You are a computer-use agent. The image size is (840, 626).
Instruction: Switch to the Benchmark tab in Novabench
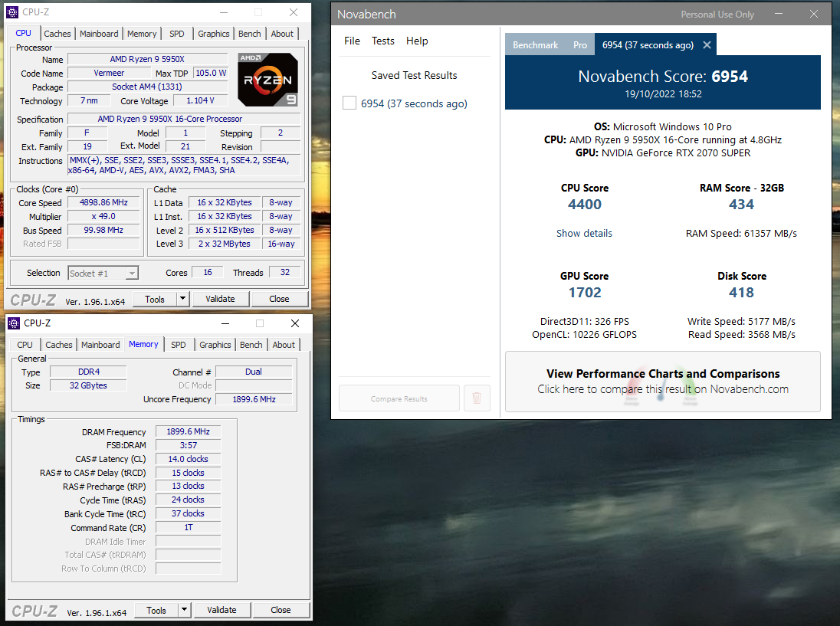(x=535, y=45)
